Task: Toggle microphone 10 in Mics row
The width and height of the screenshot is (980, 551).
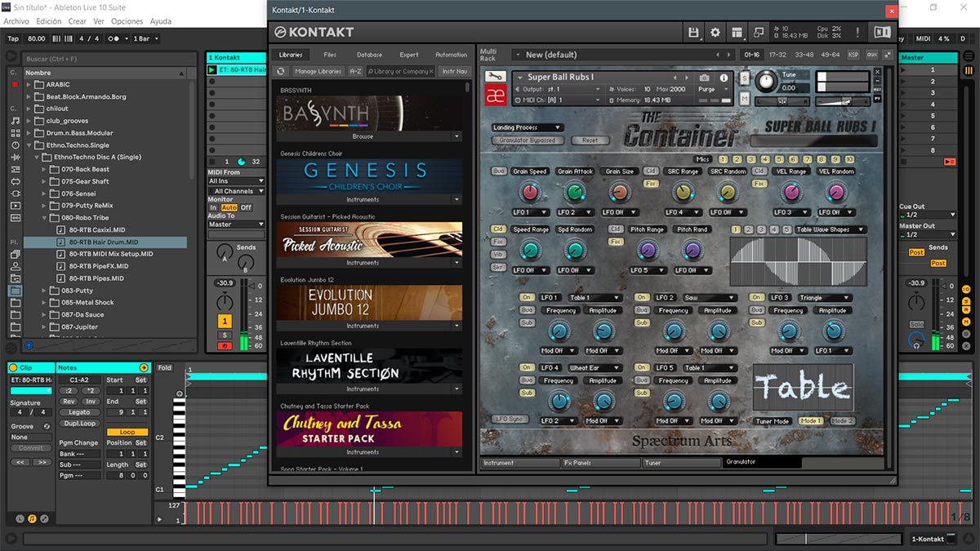Action: (849, 159)
